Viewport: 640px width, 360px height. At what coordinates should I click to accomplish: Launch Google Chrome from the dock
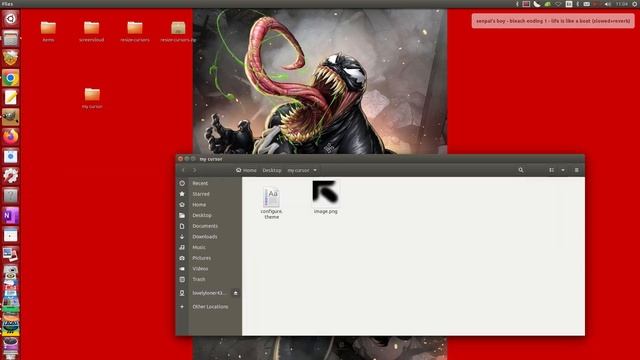coord(11,78)
